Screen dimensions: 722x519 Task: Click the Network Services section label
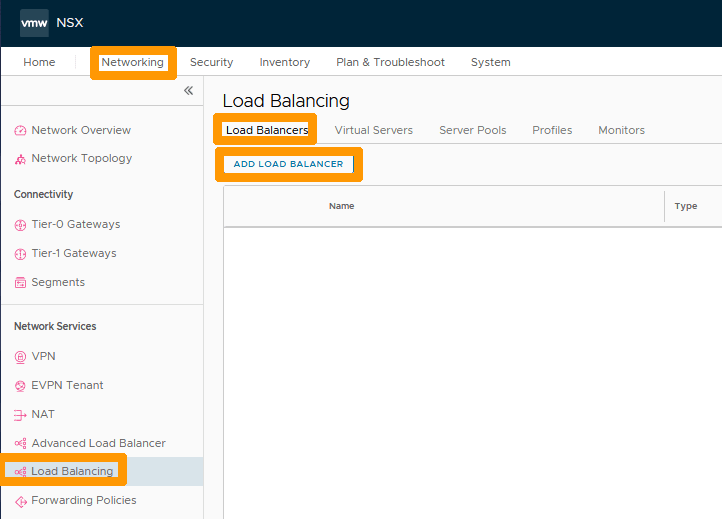click(55, 326)
